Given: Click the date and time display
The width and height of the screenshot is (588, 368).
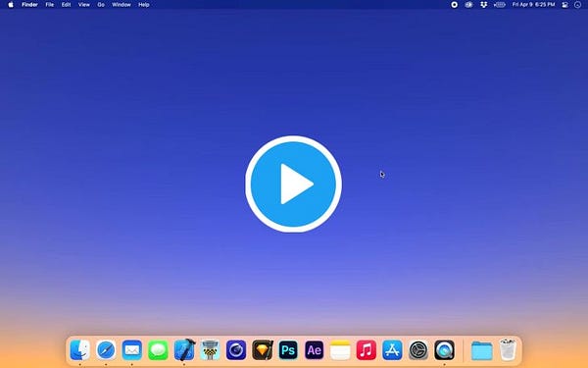Looking at the screenshot, I should coord(534,5).
